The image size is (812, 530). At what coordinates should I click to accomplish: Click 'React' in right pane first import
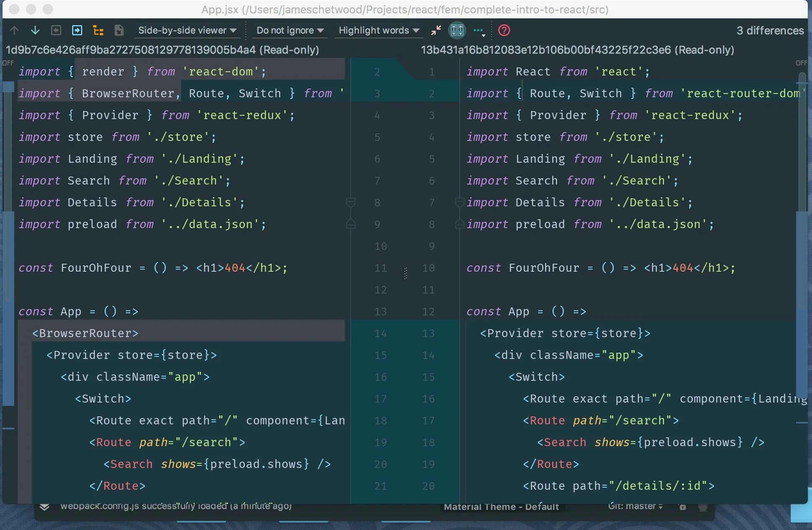533,72
